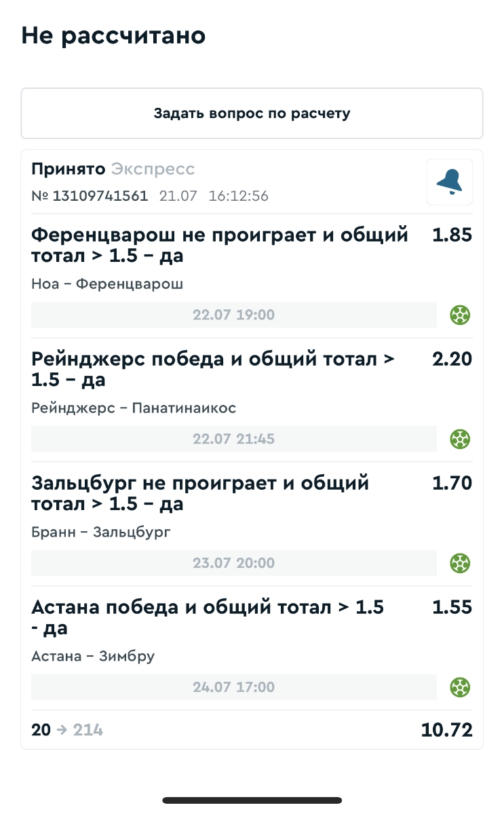
Task: Click football icon for Бранн – Зальцбург match
Action: point(461,563)
